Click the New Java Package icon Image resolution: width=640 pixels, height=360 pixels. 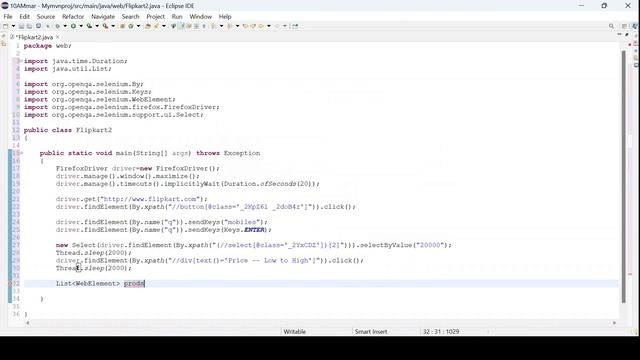122,26
